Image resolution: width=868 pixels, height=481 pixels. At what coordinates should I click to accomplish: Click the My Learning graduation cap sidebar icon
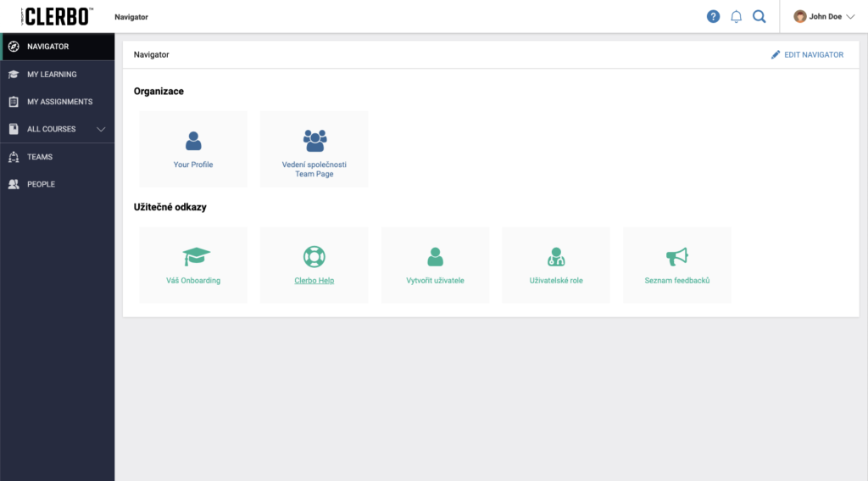pyautogui.click(x=14, y=75)
